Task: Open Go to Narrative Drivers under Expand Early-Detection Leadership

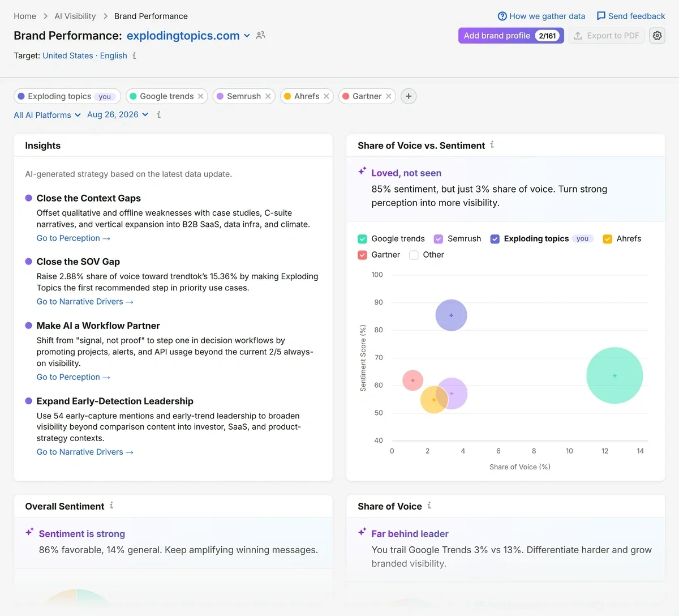Action: [85, 452]
